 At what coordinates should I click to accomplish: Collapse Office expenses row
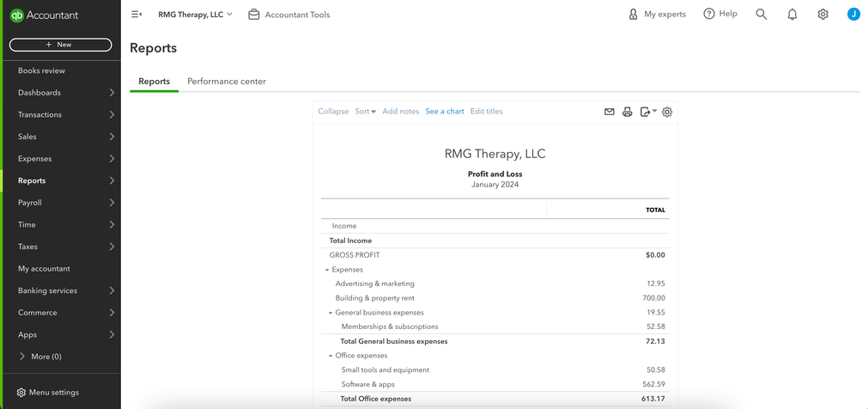(x=331, y=356)
